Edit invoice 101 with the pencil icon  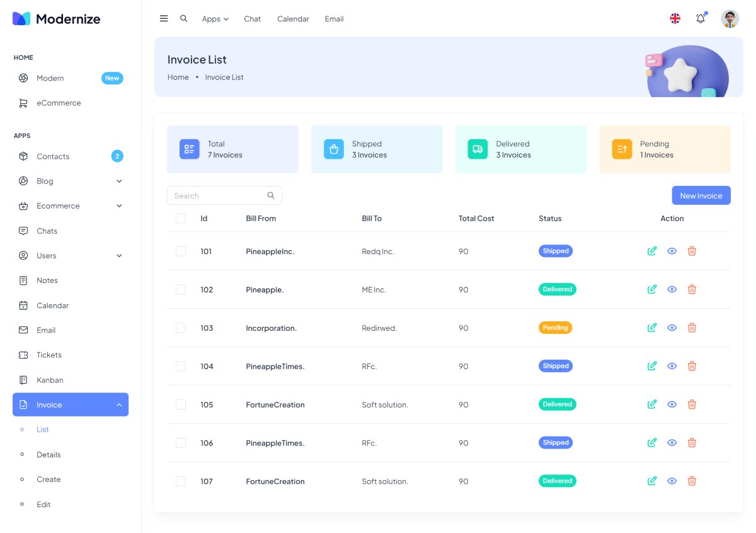click(x=652, y=251)
